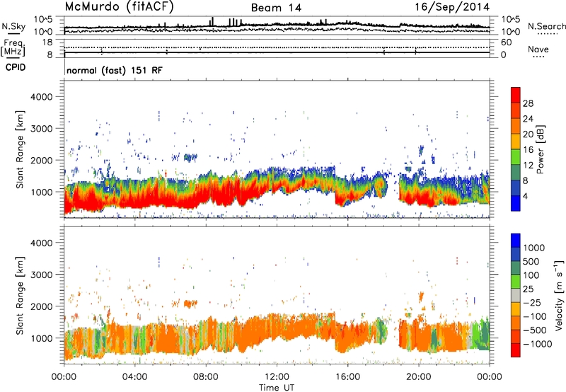The height and width of the screenshot is (392, 566).
Task: Click the "2000" tick of the velocity panel
Action: point(42,306)
